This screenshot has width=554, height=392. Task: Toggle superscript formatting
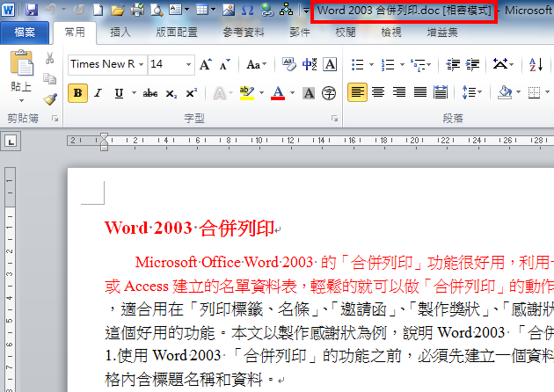tap(191, 93)
